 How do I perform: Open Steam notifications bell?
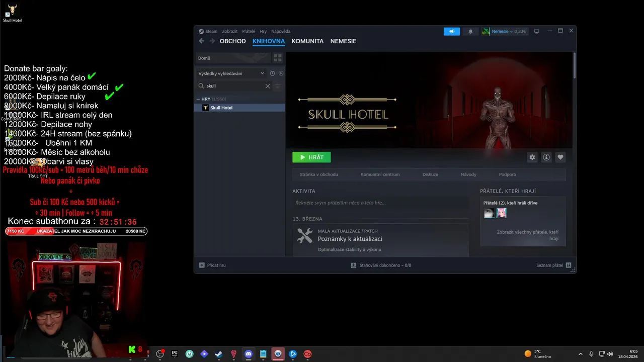(x=470, y=31)
